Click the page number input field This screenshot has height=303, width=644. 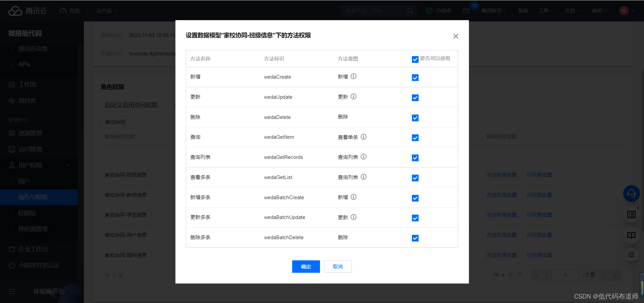566,275
